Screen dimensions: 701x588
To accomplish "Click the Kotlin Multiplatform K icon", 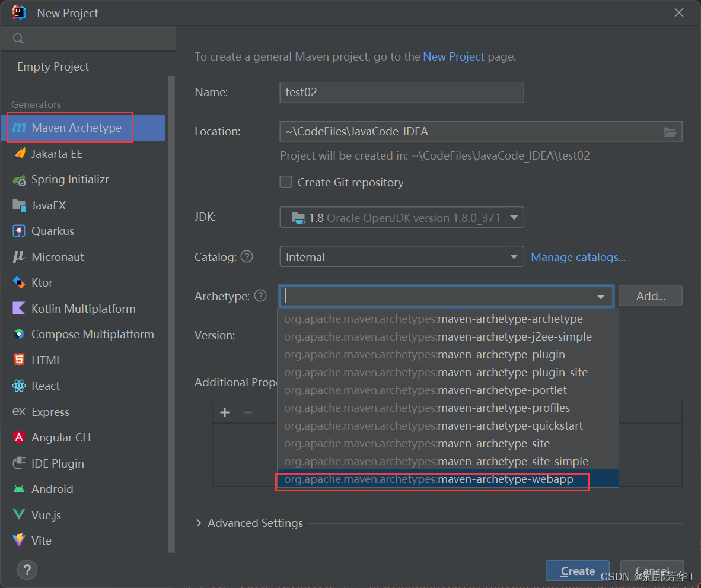I will pyautogui.click(x=19, y=309).
